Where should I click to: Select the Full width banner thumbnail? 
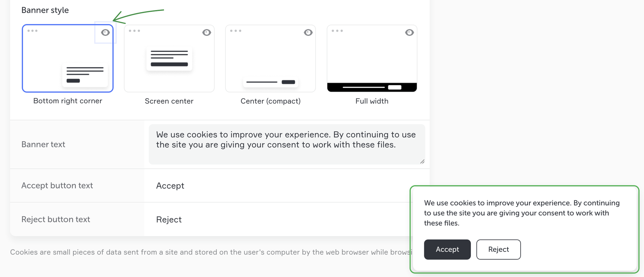click(x=372, y=59)
